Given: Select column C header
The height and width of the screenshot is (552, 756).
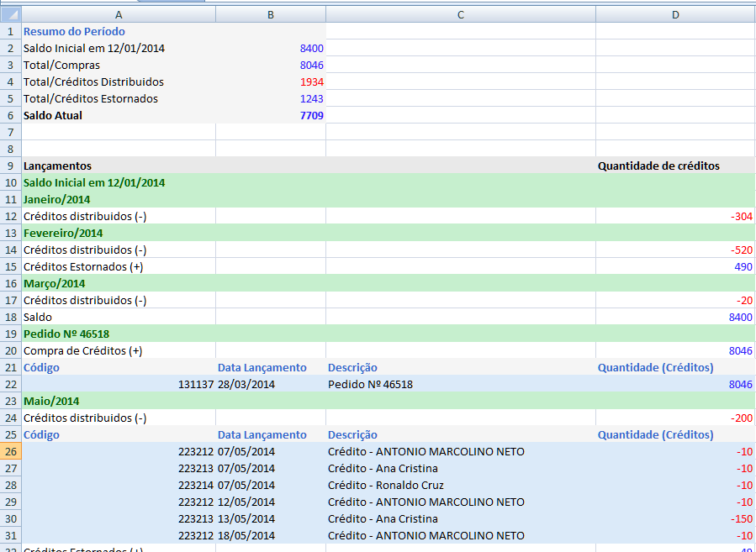Looking at the screenshot, I should pyautogui.click(x=460, y=14).
